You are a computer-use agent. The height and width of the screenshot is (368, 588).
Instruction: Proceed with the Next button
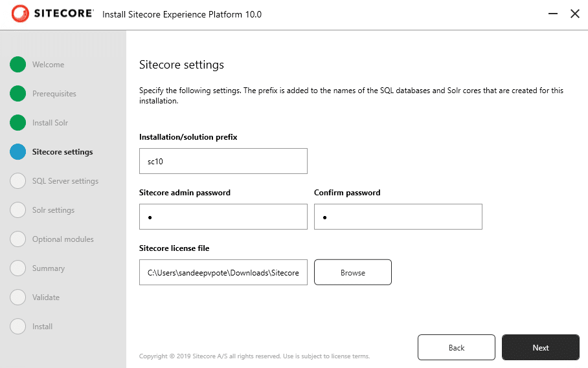pyautogui.click(x=540, y=347)
